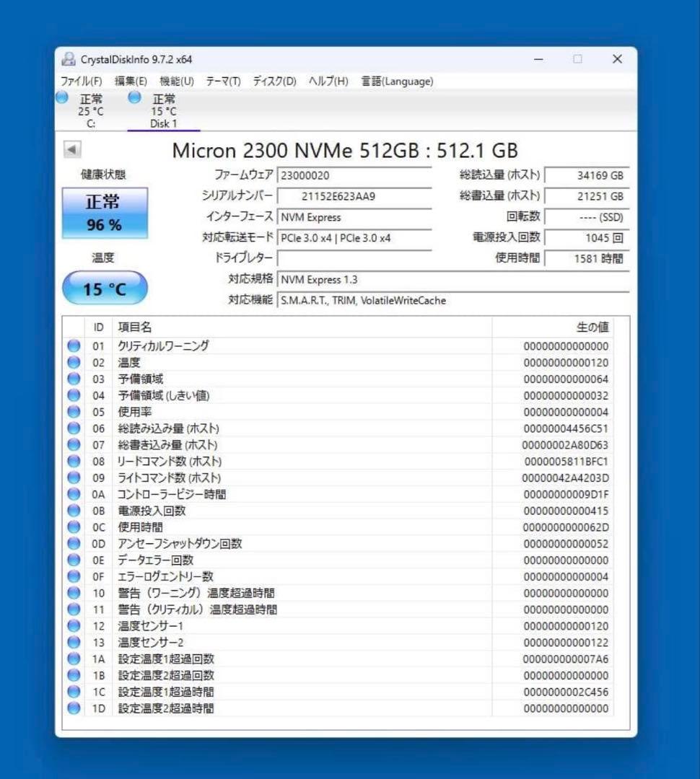The height and width of the screenshot is (779, 700).
Task: Click the 正常 96 % health status button
Action: coord(105,213)
